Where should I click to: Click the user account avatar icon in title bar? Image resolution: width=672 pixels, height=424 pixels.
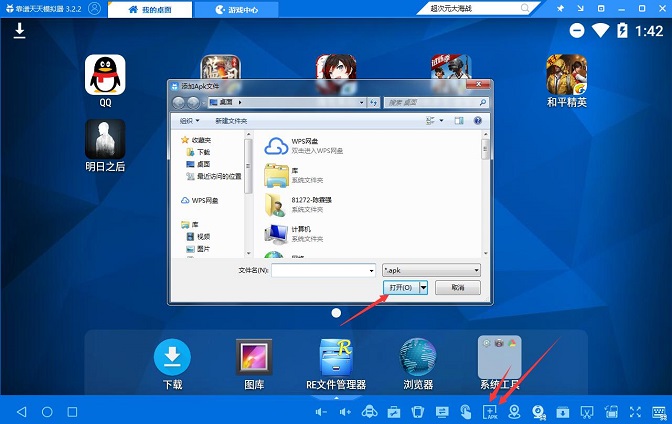pyautogui.click(x=94, y=9)
